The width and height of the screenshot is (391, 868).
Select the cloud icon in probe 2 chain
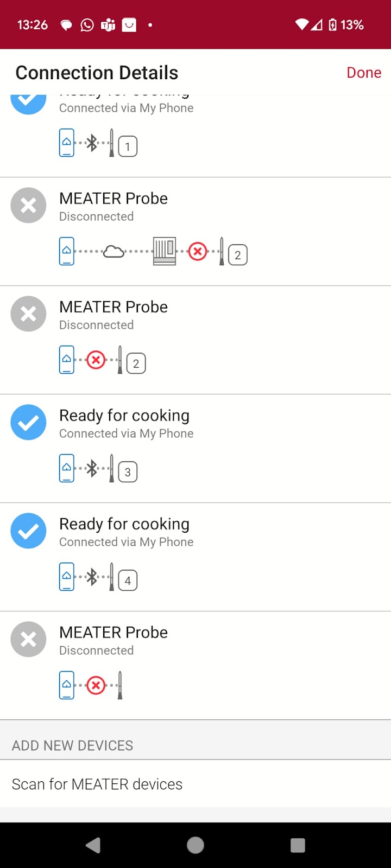pos(113,251)
